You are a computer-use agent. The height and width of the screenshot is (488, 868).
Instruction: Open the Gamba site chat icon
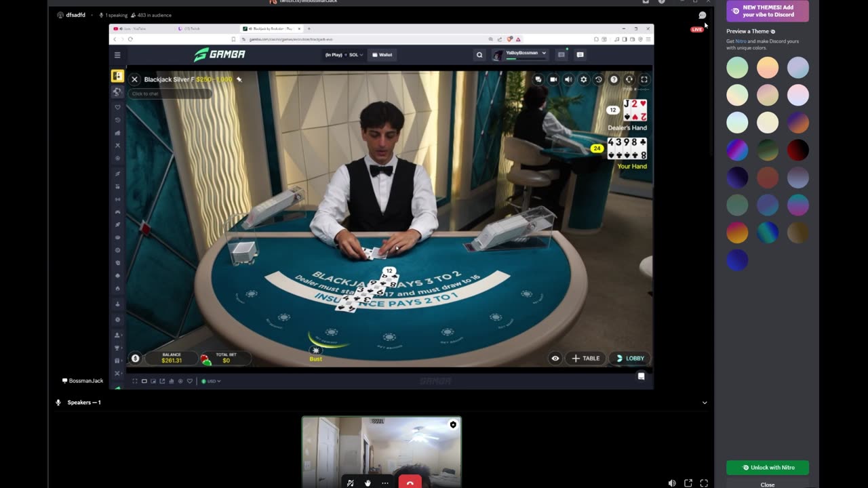[580, 54]
